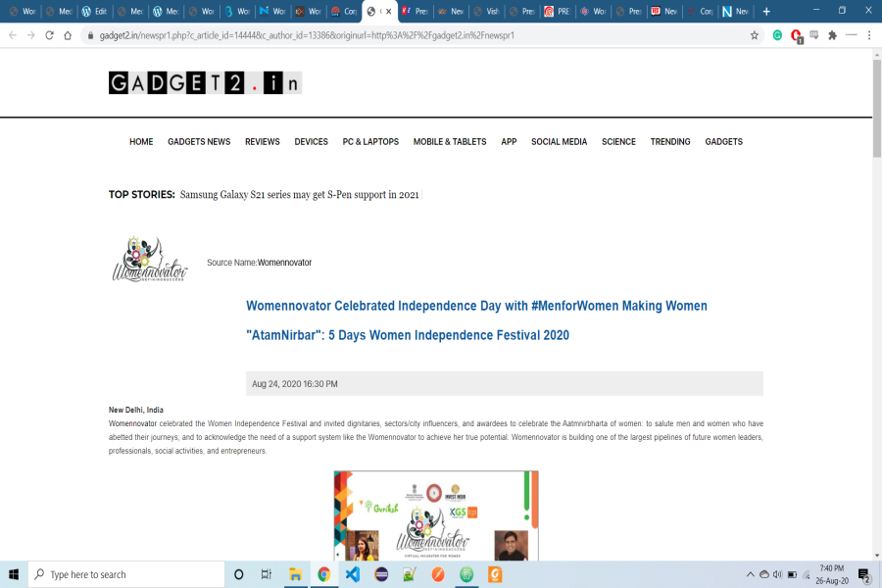Open the HOME menu item
The width and height of the screenshot is (882, 588).
pyautogui.click(x=141, y=142)
